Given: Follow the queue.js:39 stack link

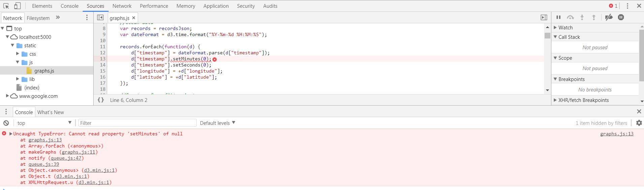Looking at the screenshot, I should [x=44, y=164].
